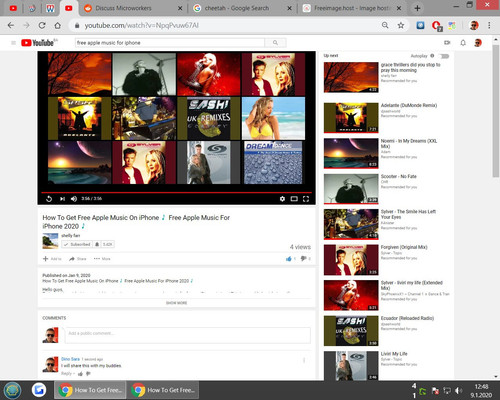This screenshot has width=500, height=400.
Task: Open Chrome's three-dot menu
Action: pyautogui.click(x=489, y=25)
